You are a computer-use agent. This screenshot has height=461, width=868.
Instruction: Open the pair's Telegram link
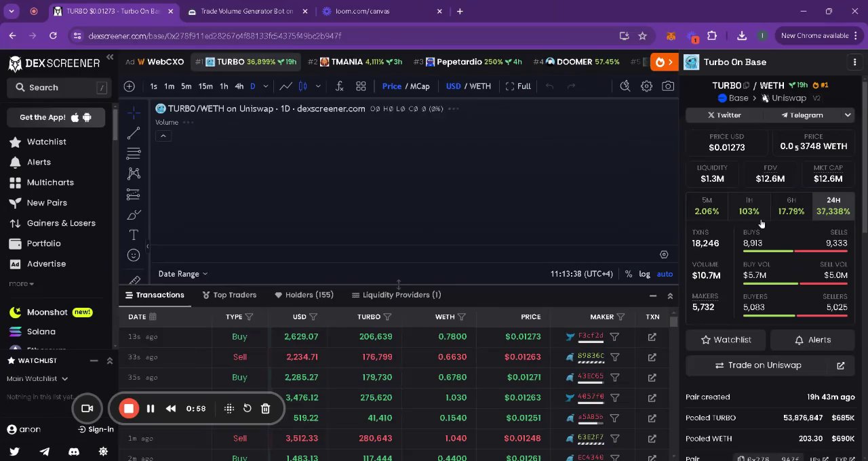click(802, 115)
